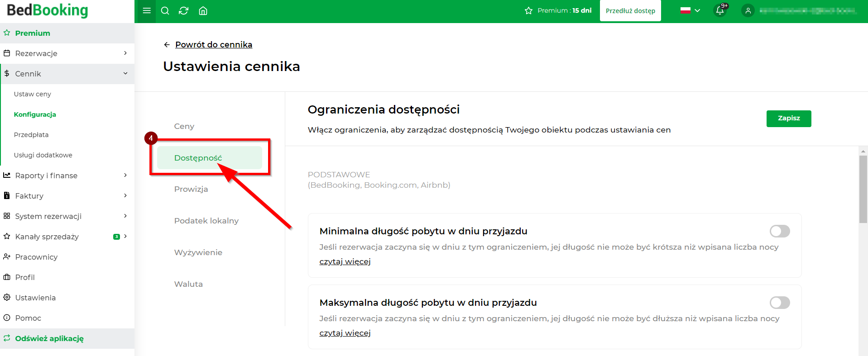Open the Ceny settings tab
The height and width of the screenshot is (356, 868).
coord(184,126)
